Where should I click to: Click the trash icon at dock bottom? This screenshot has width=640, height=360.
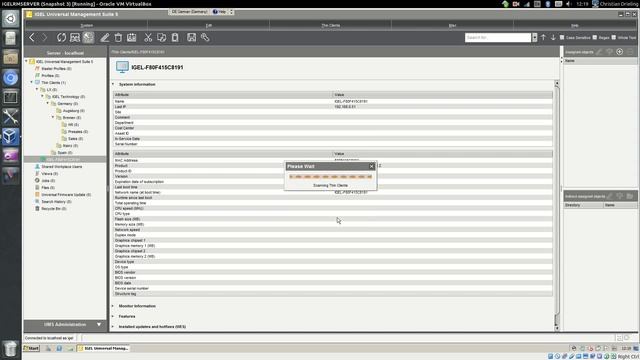10,349
